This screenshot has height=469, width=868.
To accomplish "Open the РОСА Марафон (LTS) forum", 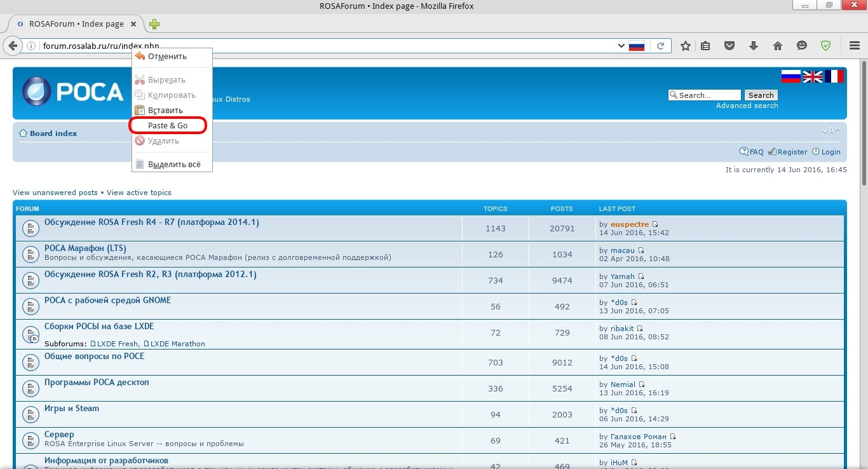I will [x=85, y=248].
